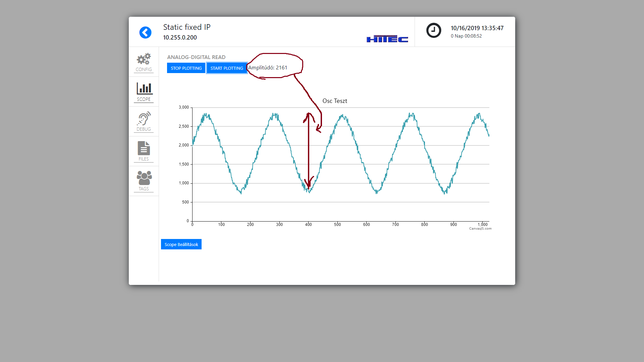
Task: Click the ANALOG-DIGITAL READ heading
Action: click(196, 57)
